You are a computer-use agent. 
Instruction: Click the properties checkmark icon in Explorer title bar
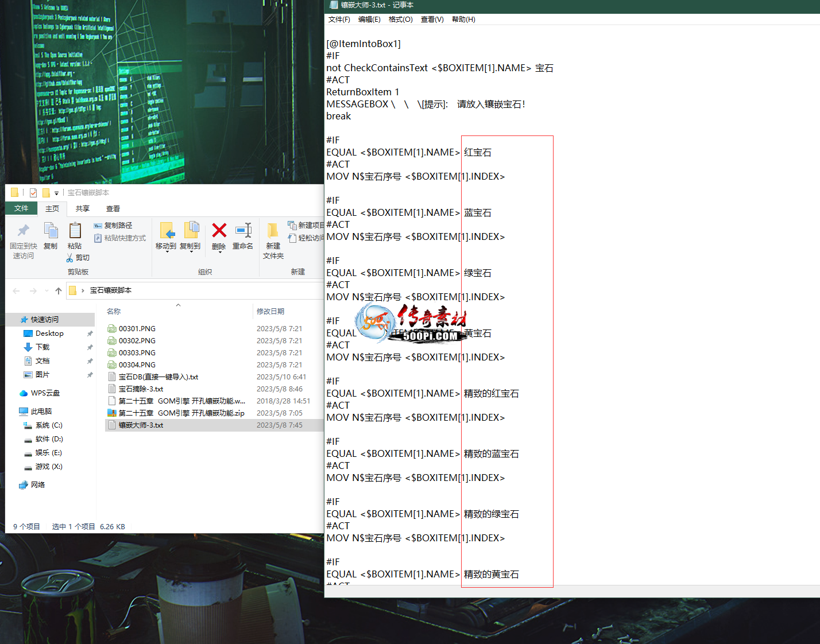(33, 193)
